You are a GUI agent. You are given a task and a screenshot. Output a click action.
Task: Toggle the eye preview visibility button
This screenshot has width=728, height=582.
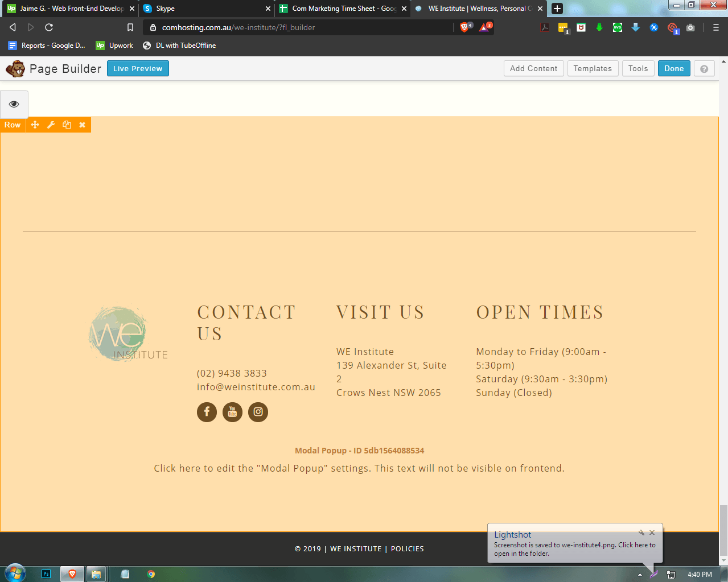[14, 104]
